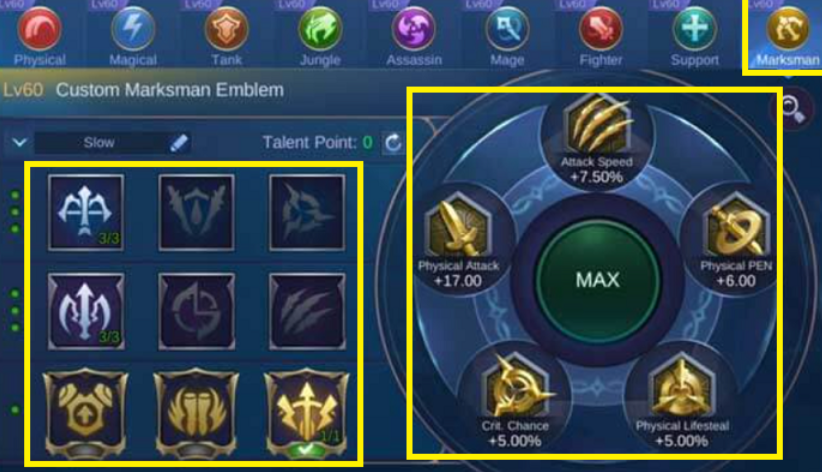Toggle the checked gold arrow talent 1/1
The height and width of the screenshot is (472, 822).
click(x=307, y=413)
